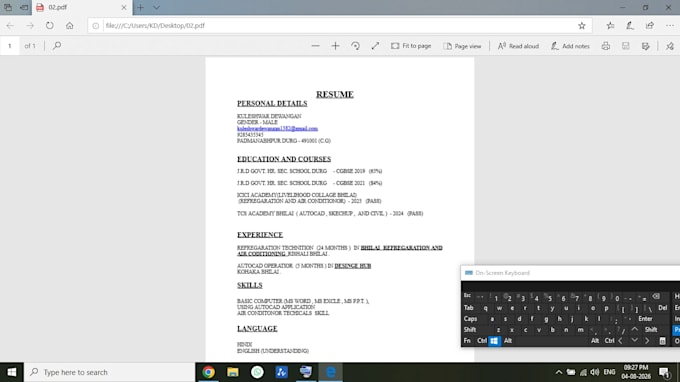Click up arrow key on On-Screen Keyboard
This screenshot has width=680, height=382.
pyautogui.click(x=634, y=330)
